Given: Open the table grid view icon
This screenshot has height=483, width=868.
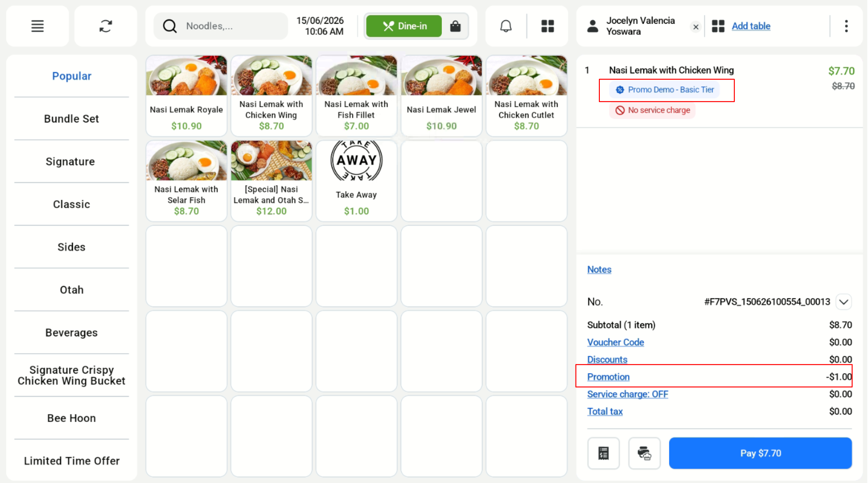Looking at the screenshot, I should [x=547, y=26].
